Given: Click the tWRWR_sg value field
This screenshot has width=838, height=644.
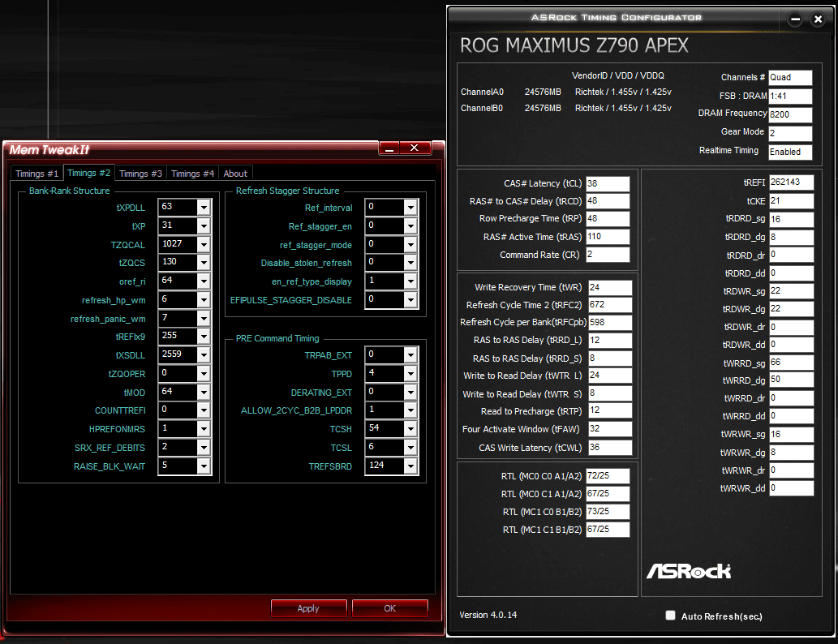Looking at the screenshot, I should tap(792, 435).
